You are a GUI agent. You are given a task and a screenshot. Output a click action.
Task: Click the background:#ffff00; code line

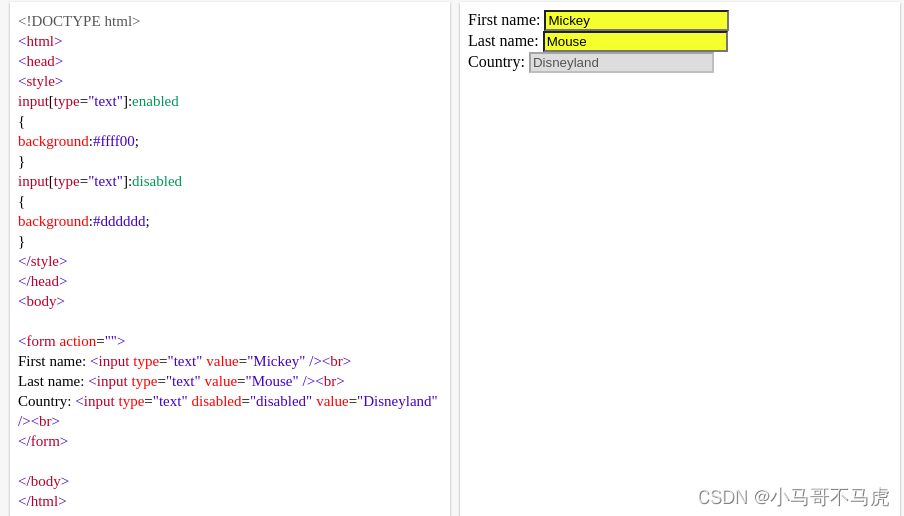point(78,141)
